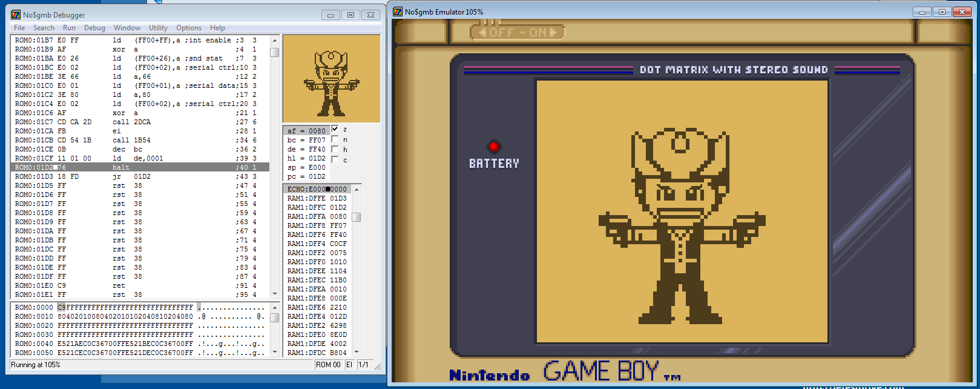Screen dimensions: 980x389
Task: Toggle the c flag checkbox
Action: [335, 160]
